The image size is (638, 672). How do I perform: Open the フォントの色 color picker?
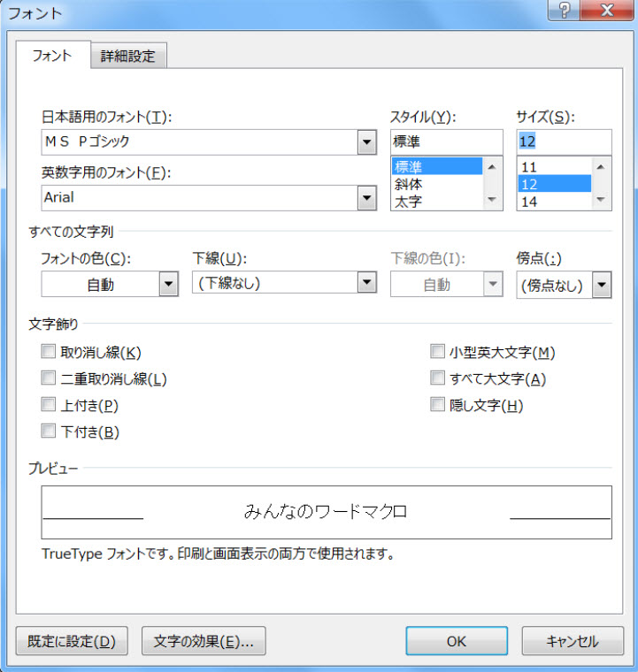pyautogui.click(x=168, y=285)
